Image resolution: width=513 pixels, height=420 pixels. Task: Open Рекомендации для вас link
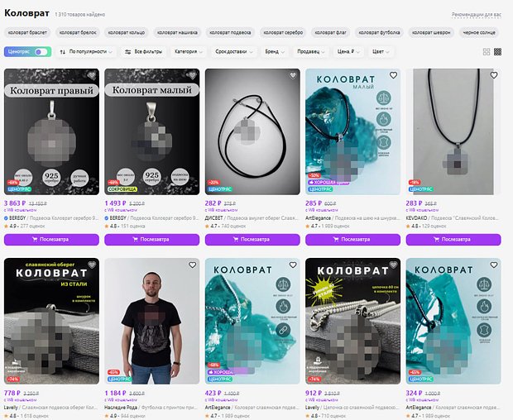(477, 15)
